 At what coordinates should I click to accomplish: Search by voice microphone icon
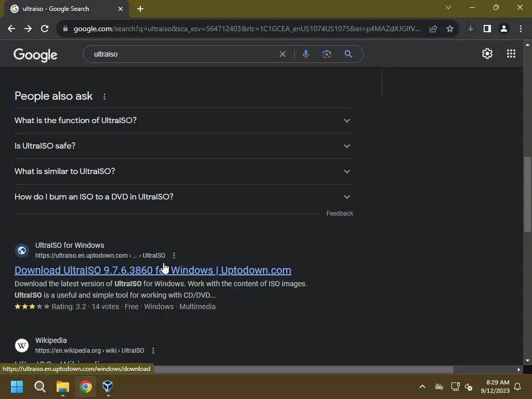tap(305, 54)
